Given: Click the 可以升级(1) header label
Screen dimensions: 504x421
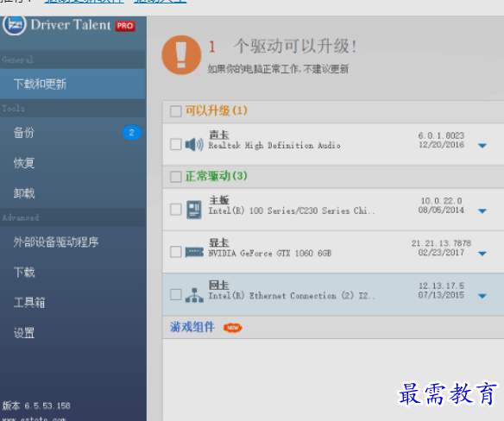Looking at the screenshot, I should [216, 110].
